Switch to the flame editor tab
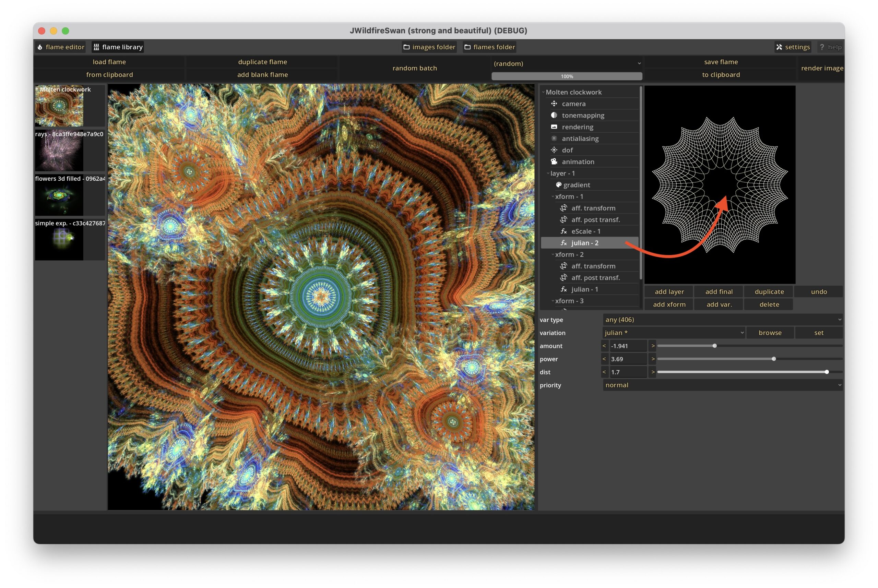 pyautogui.click(x=61, y=47)
